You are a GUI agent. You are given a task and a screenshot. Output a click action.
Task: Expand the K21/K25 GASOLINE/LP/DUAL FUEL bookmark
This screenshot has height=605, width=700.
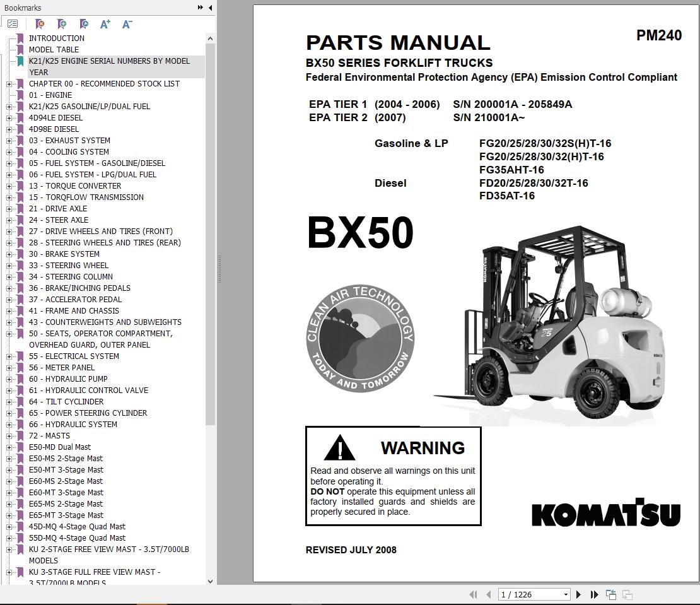9,107
